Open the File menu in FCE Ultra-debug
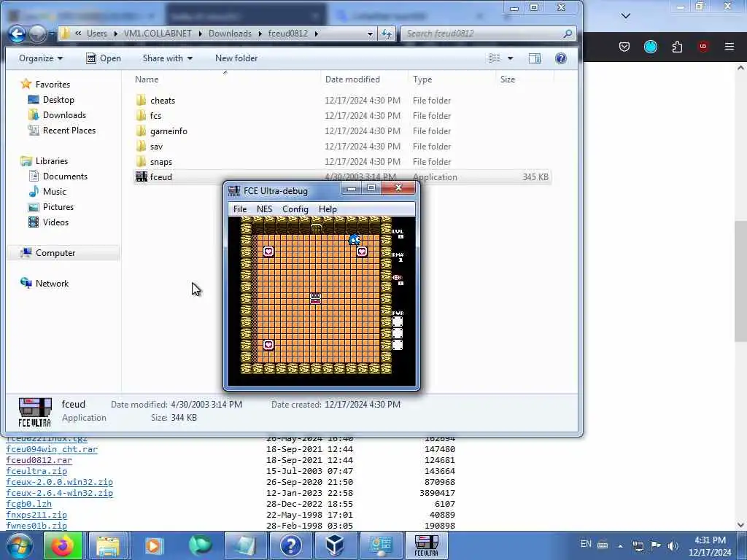 coord(239,209)
